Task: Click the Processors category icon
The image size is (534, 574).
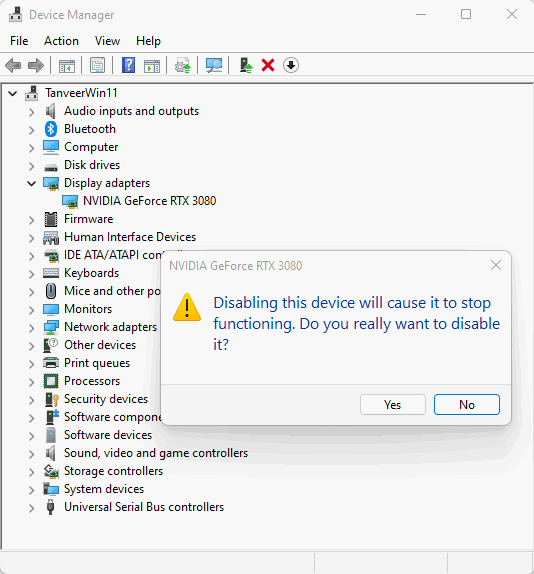Action: tap(51, 381)
